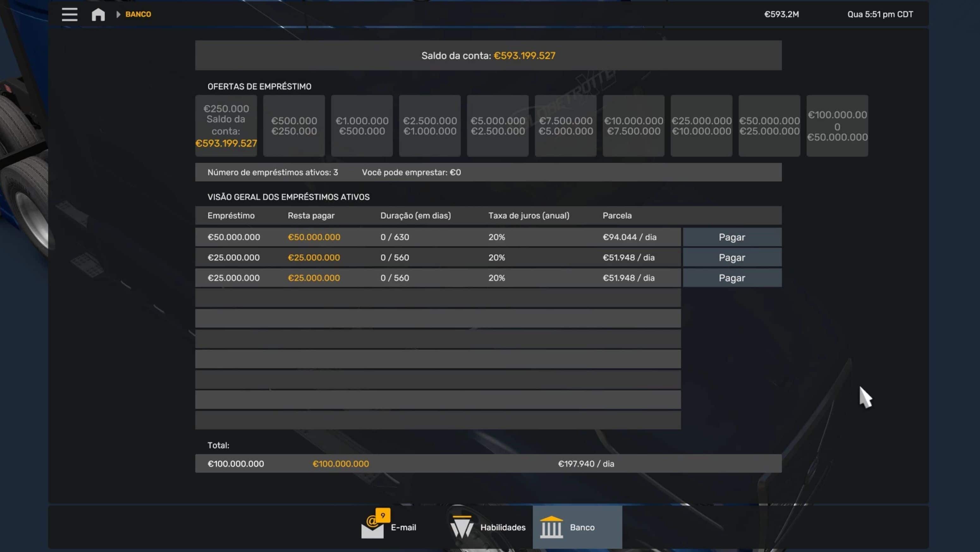Choose the €10.000.000 loan offer tile
This screenshot has width=980, height=552.
tap(633, 126)
